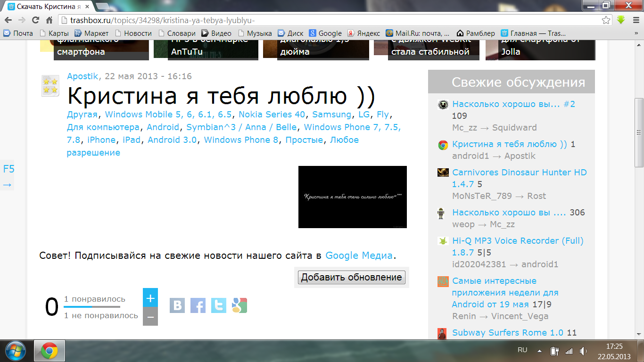Downvote with the gray minus button

150,317
